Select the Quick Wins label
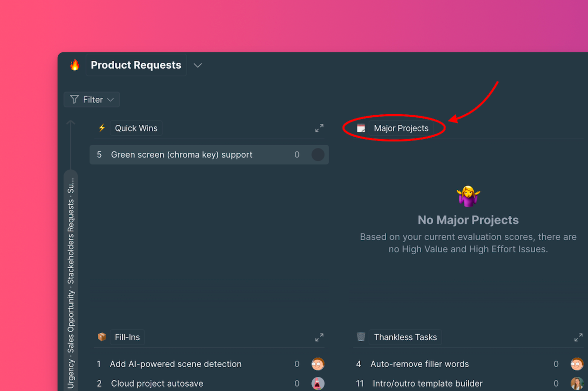 pyautogui.click(x=136, y=128)
